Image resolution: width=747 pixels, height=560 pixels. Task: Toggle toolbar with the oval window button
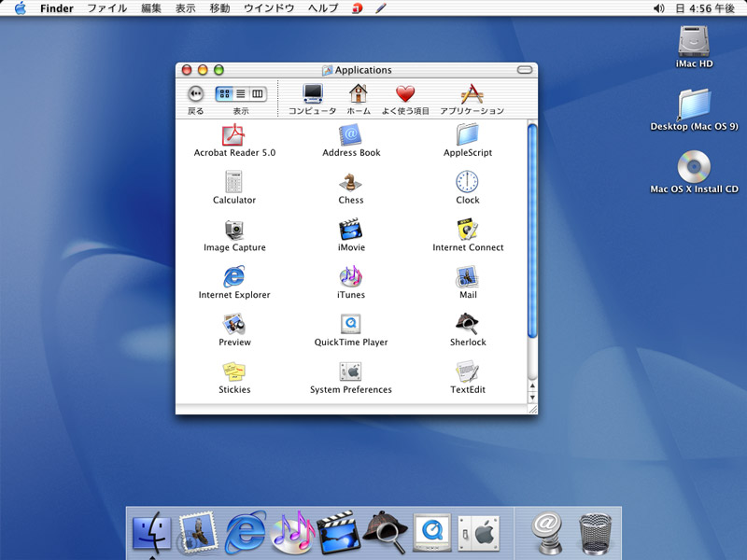pyautogui.click(x=527, y=70)
